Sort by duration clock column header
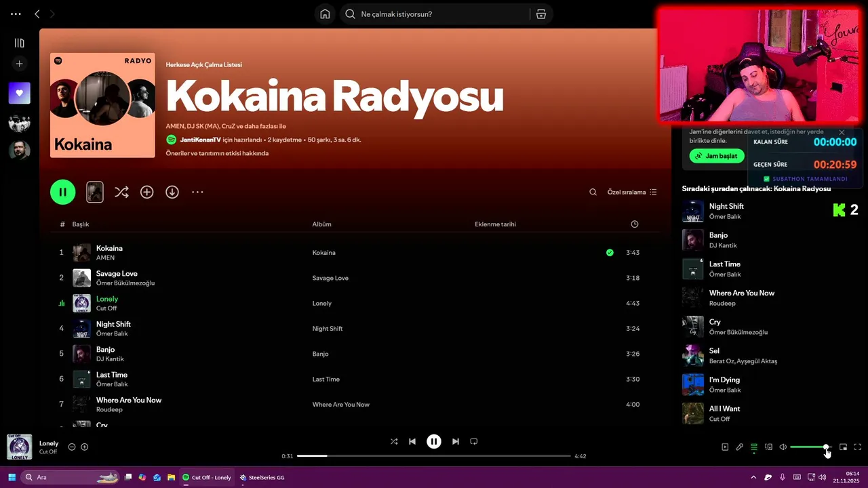This screenshot has width=868, height=488. click(x=634, y=224)
